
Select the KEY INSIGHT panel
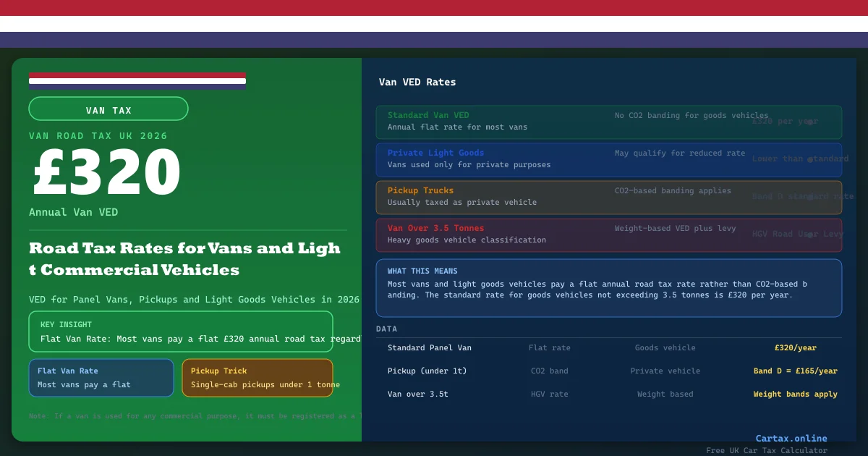click(x=181, y=332)
